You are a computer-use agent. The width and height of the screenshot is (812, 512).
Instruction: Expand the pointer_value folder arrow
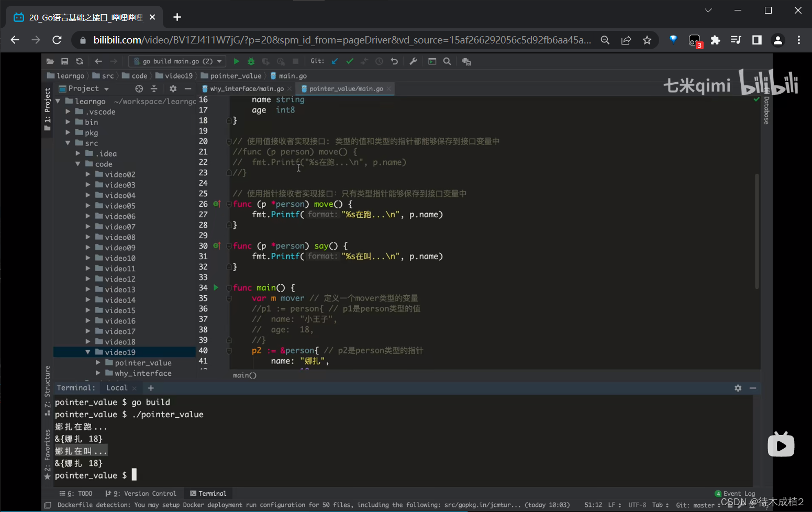click(98, 363)
